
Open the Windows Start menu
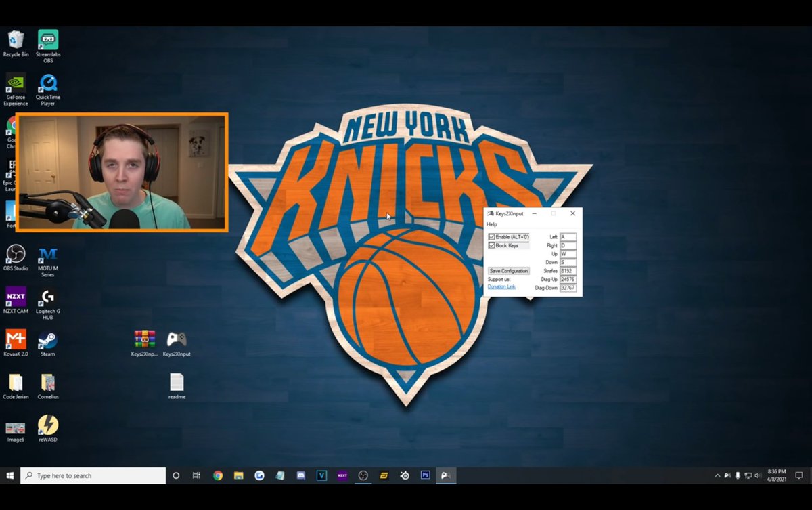[9, 475]
